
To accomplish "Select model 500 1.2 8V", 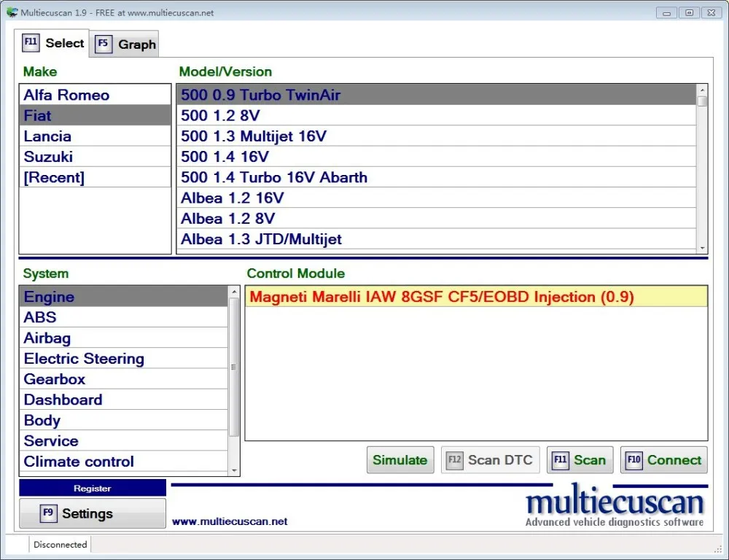I will 436,115.
